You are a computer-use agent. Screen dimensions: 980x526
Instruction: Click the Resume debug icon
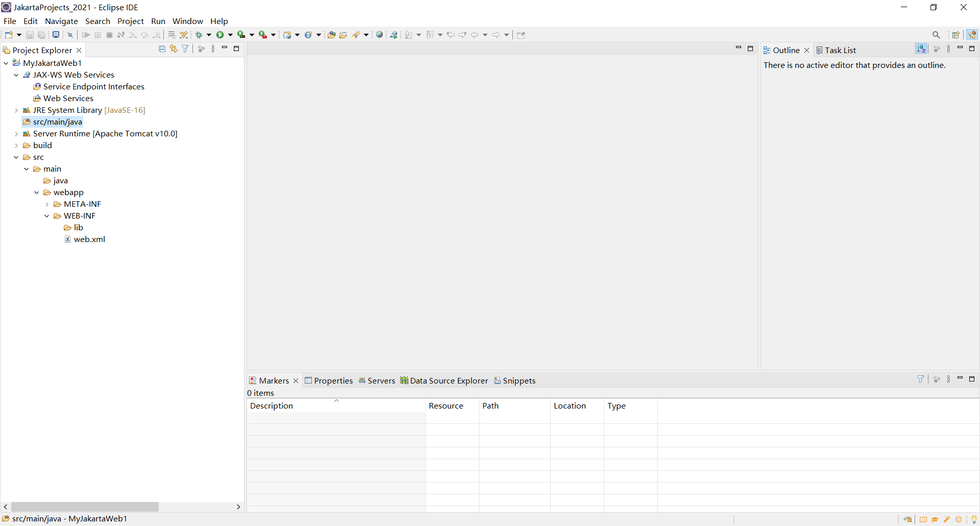pos(86,35)
